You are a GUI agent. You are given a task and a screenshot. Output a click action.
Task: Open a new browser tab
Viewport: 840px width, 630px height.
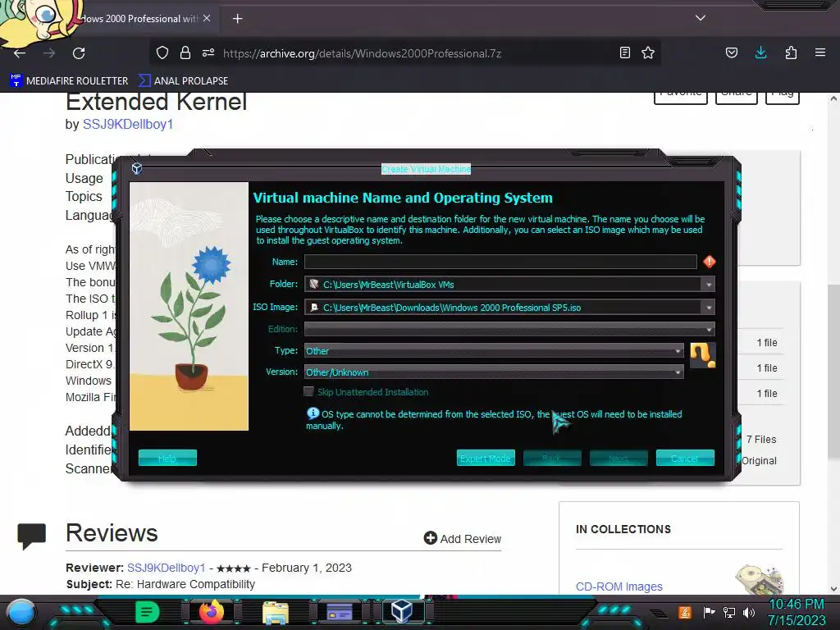pyautogui.click(x=237, y=19)
